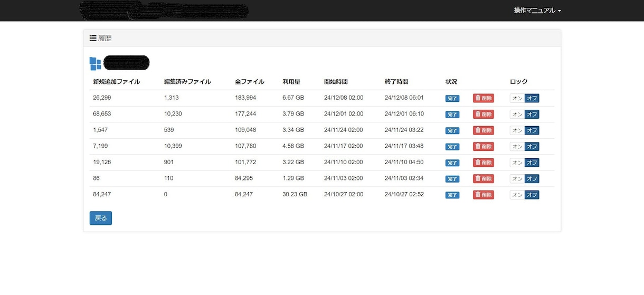Select lock オフ for the 24/12/08 row
Image resolution: width=644 pixels, height=295 pixels.
[532, 98]
